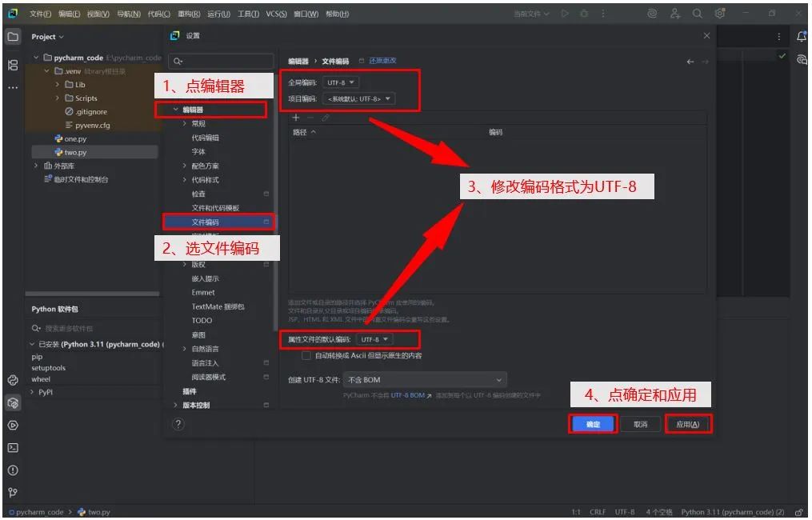Click the plus icon to add a path encoding
812x520 pixels.
point(296,118)
